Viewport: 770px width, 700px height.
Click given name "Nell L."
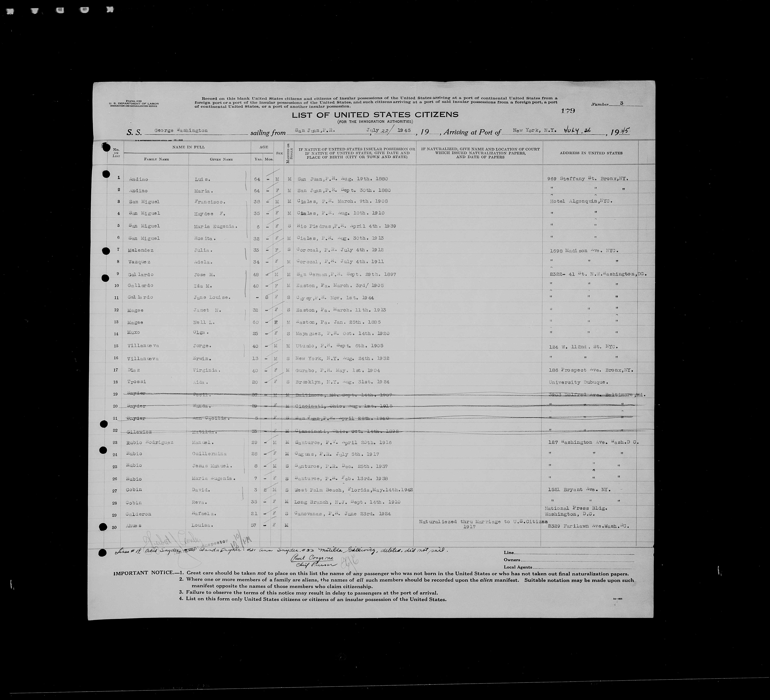tap(204, 322)
